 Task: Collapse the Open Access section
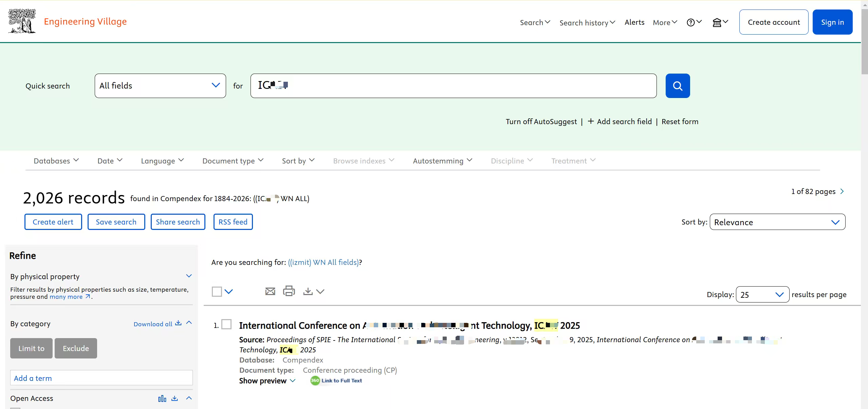(x=189, y=398)
